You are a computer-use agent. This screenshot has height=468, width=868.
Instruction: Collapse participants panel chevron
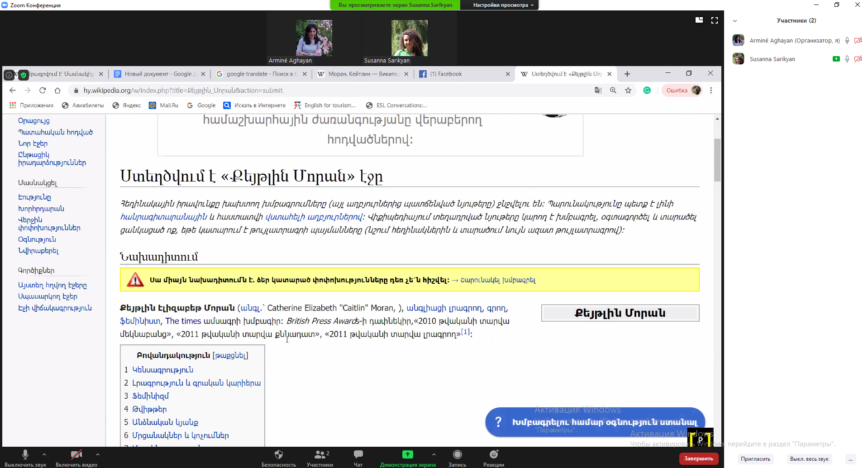[735, 21]
